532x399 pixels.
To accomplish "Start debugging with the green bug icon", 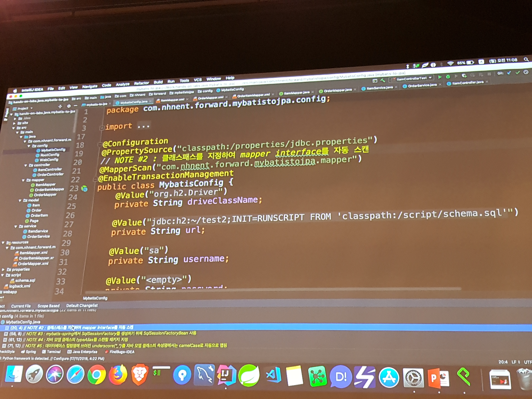I will (x=448, y=77).
